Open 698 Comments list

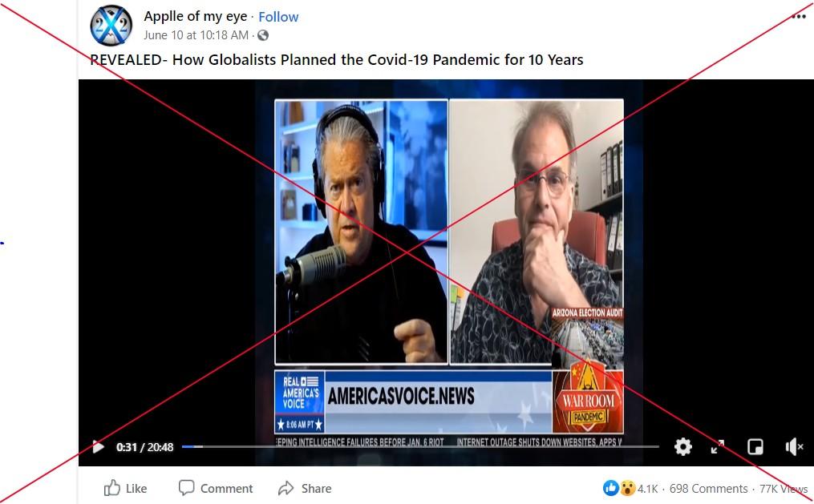click(x=709, y=489)
